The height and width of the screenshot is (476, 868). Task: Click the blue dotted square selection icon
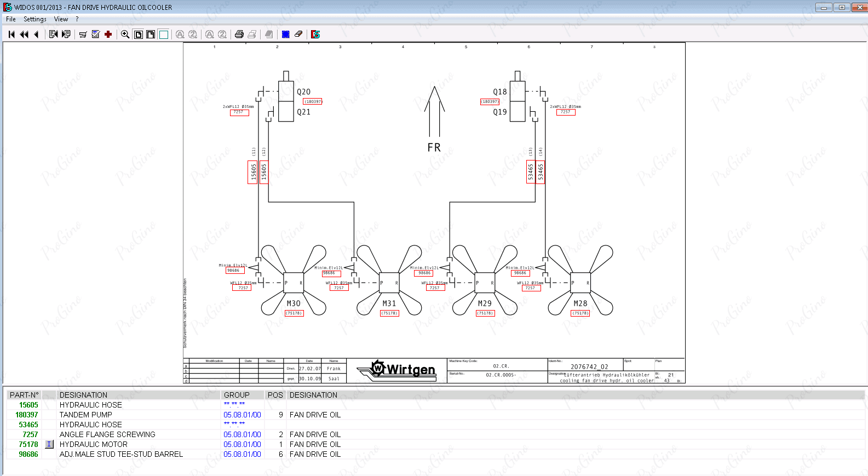click(x=285, y=35)
